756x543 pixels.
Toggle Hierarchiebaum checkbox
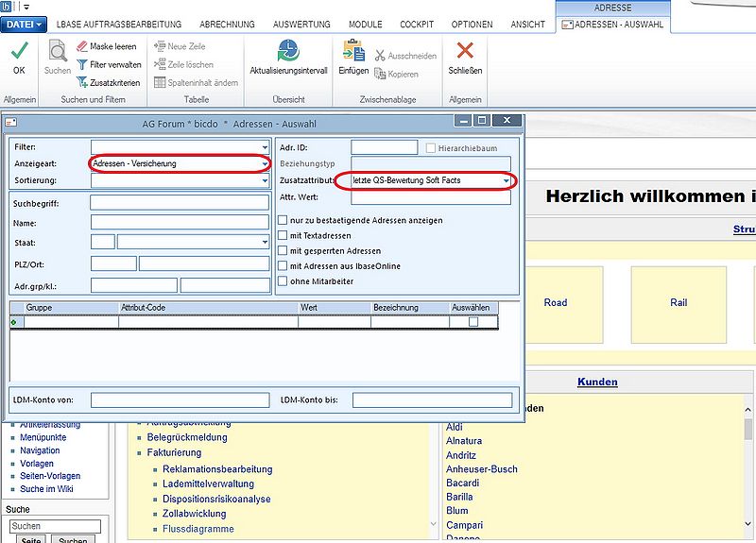(431, 148)
